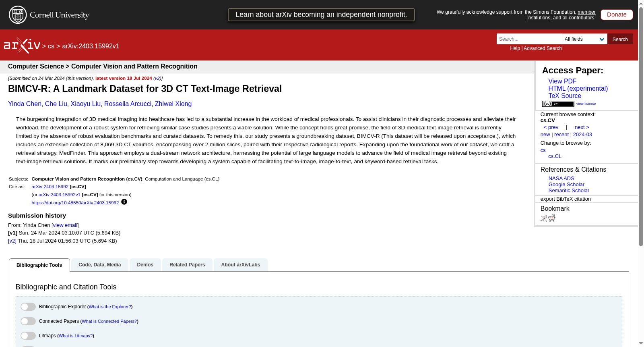The height and width of the screenshot is (347, 644).
Task: Click the Donate button
Action: tap(617, 15)
